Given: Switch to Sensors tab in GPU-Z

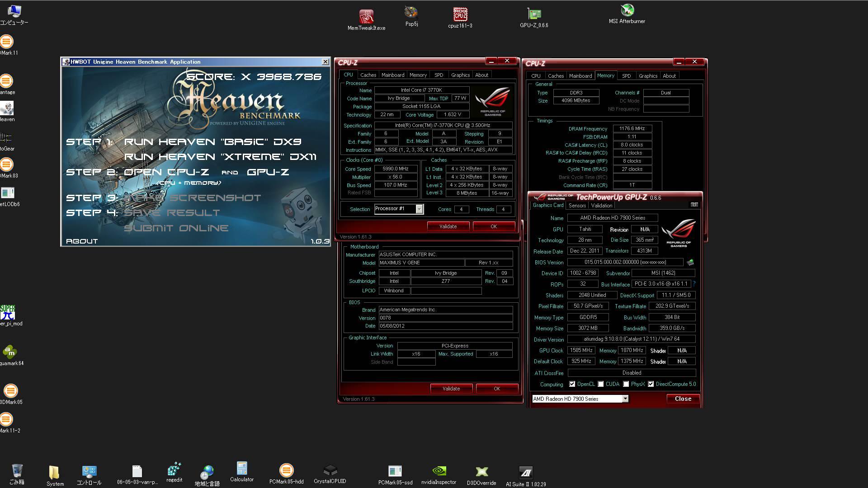Looking at the screenshot, I should (x=577, y=206).
